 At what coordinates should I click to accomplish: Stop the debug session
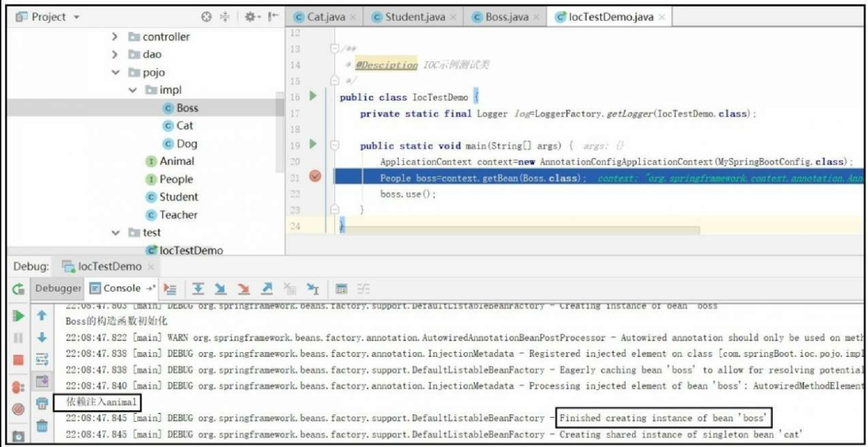(18, 360)
